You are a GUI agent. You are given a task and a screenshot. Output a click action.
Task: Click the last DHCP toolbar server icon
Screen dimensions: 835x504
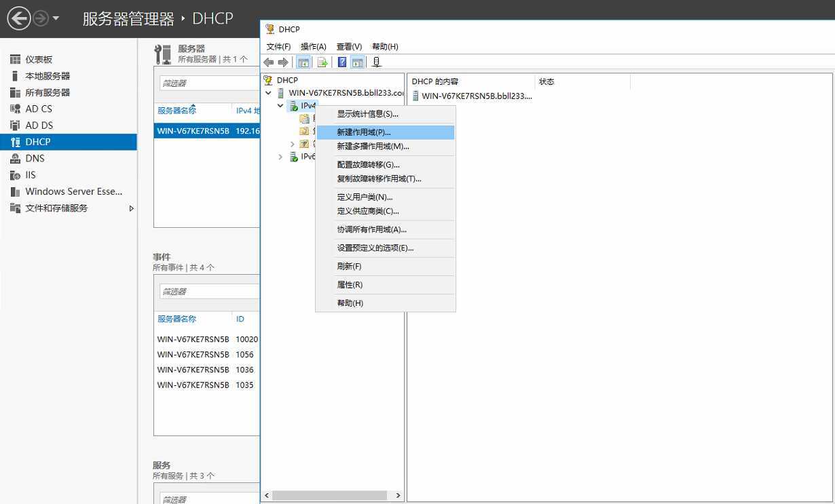[x=377, y=62]
